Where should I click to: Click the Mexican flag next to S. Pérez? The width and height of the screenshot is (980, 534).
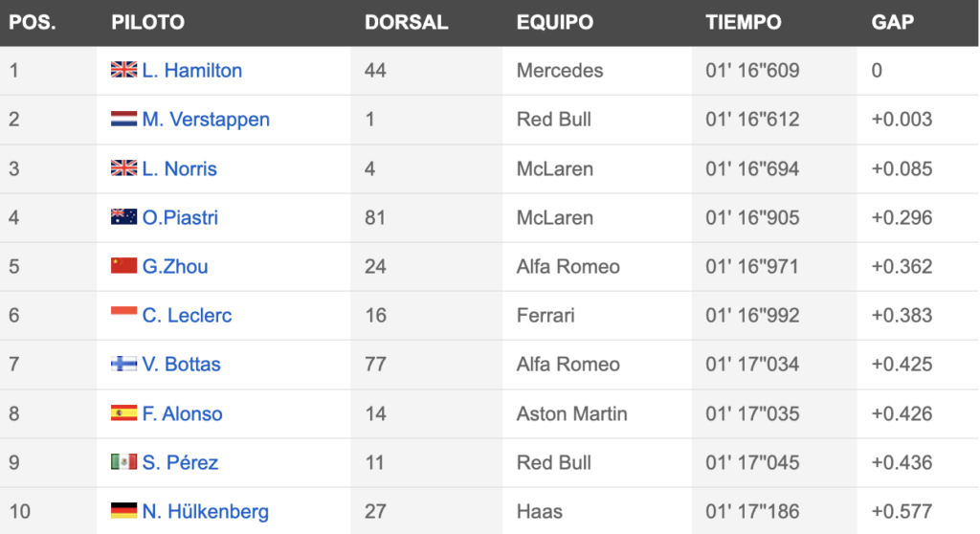click(x=123, y=461)
